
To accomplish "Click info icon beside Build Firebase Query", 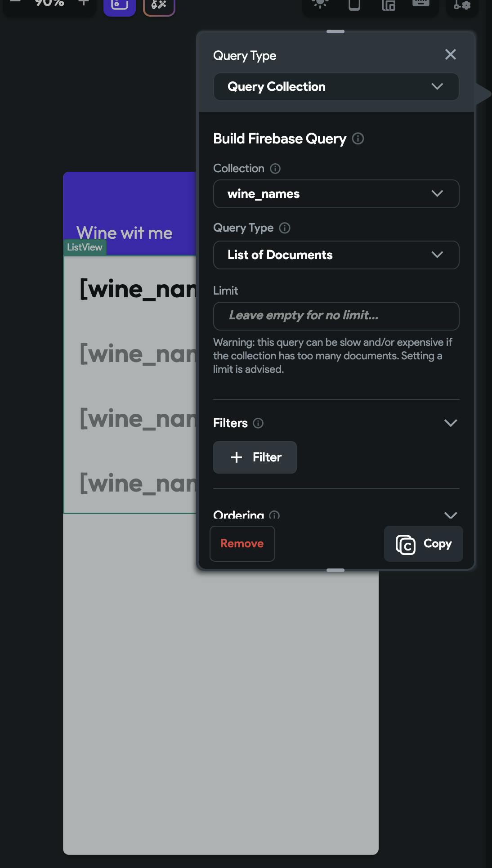I will [358, 139].
